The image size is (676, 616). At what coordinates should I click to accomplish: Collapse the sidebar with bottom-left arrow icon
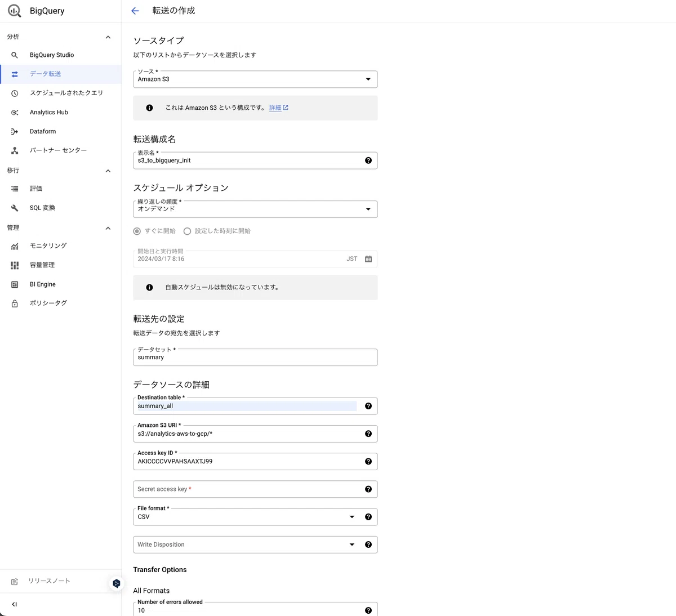click(x=15, y=604)
